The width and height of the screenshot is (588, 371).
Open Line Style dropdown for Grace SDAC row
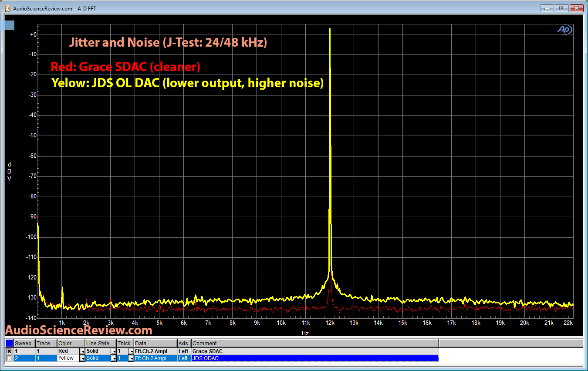(x=114, y=351)
